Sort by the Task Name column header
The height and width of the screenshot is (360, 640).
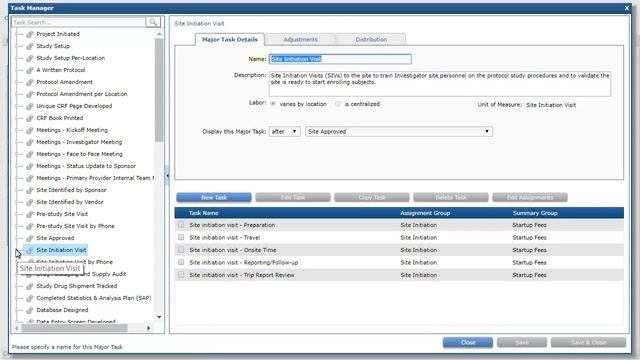coord(203,213)
